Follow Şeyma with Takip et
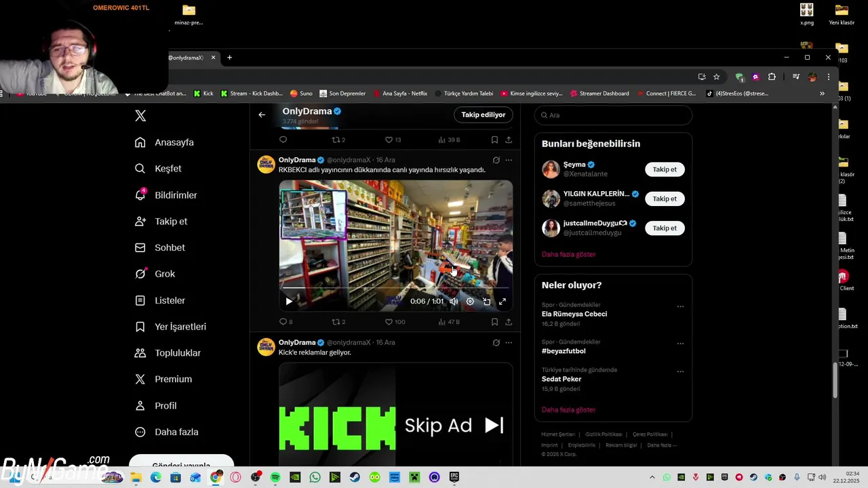The width and height of the screenshot is (868, 488). pyautogui.click(x=665, y=169)
